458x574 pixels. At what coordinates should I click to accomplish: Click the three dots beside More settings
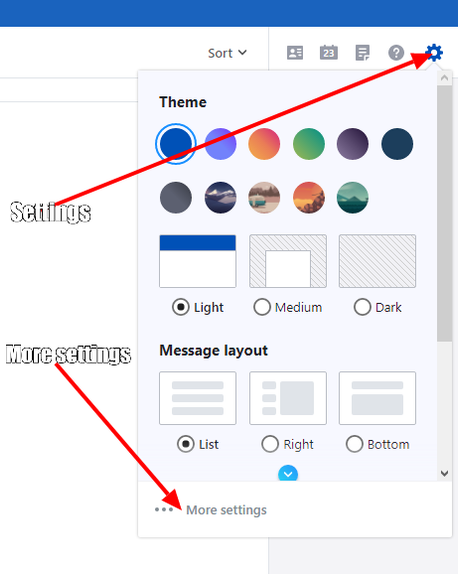(x=164, y=510)
